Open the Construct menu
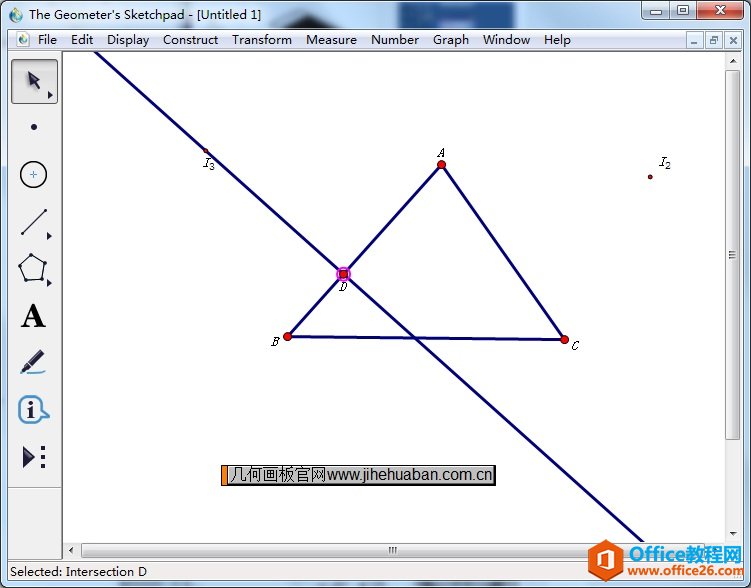 point(190,40)
